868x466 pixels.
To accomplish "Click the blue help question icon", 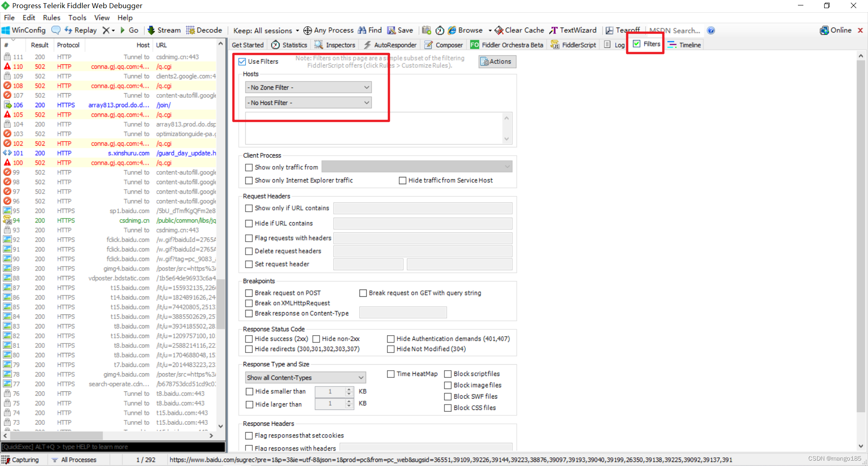I will point(711,30).
